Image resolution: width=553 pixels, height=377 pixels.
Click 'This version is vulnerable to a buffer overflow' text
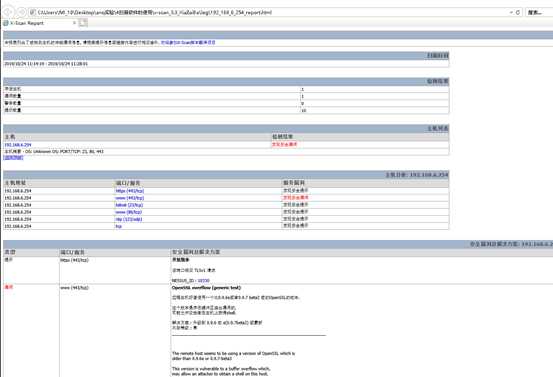coord(221,371)
